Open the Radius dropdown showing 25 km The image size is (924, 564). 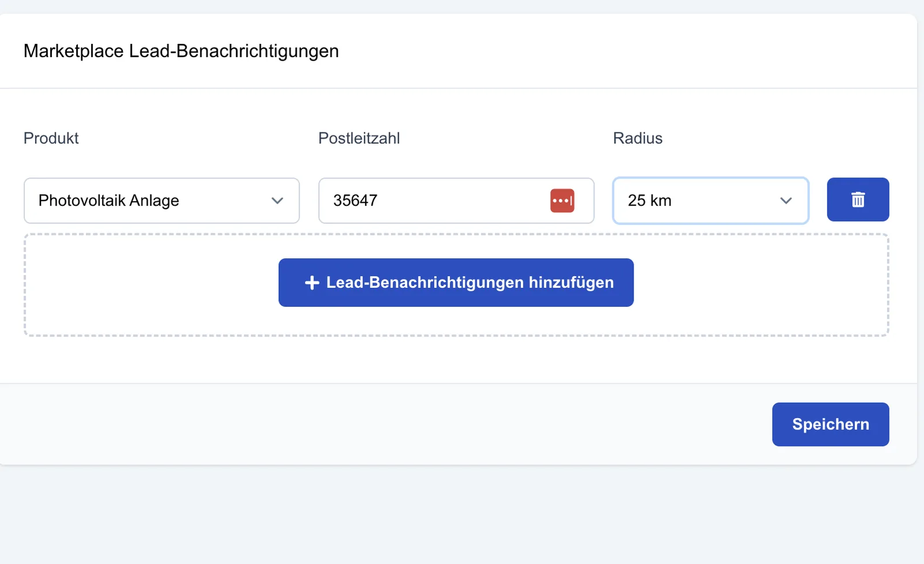coord(710,201)
